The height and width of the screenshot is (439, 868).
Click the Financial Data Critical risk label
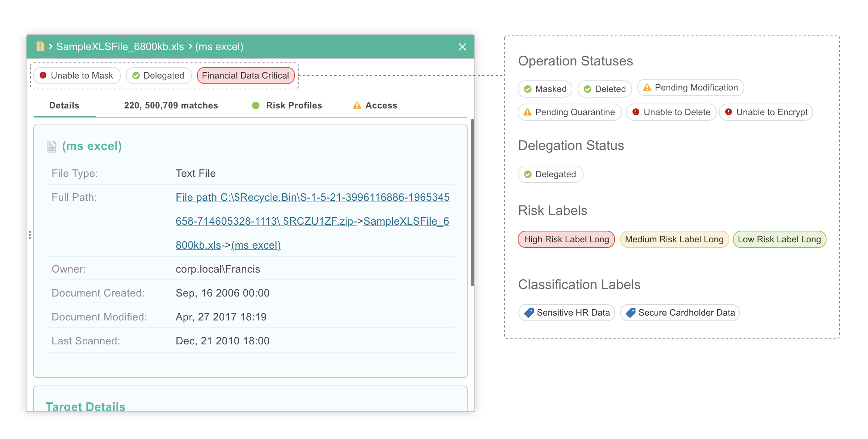[x=246, y=76]
